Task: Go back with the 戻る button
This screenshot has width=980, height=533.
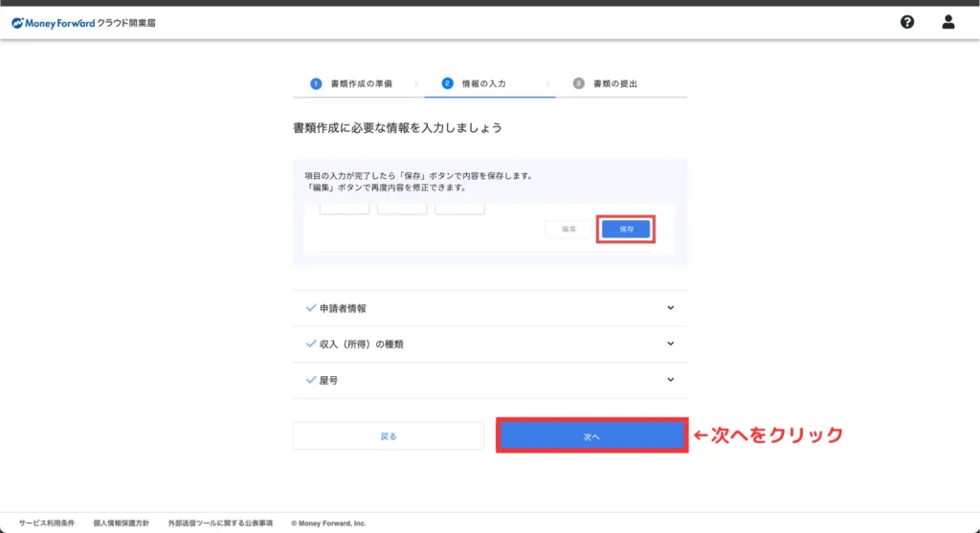Action: [389, 436]
